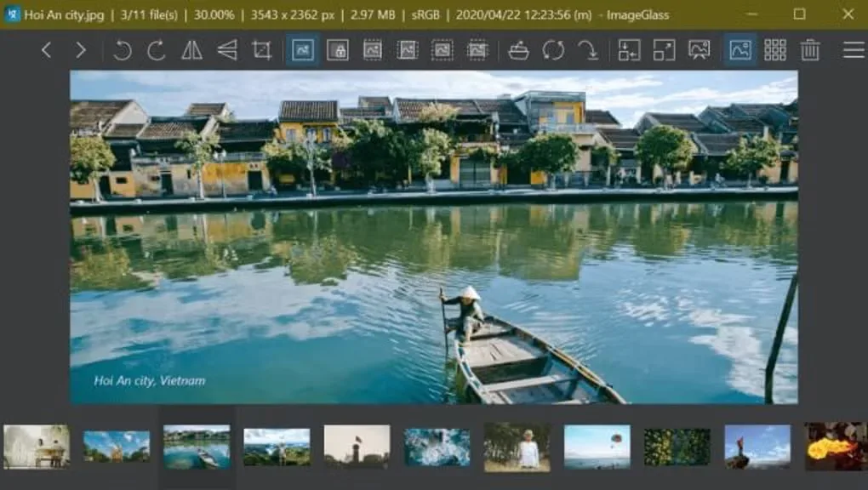Select the Crop tool

262,50
